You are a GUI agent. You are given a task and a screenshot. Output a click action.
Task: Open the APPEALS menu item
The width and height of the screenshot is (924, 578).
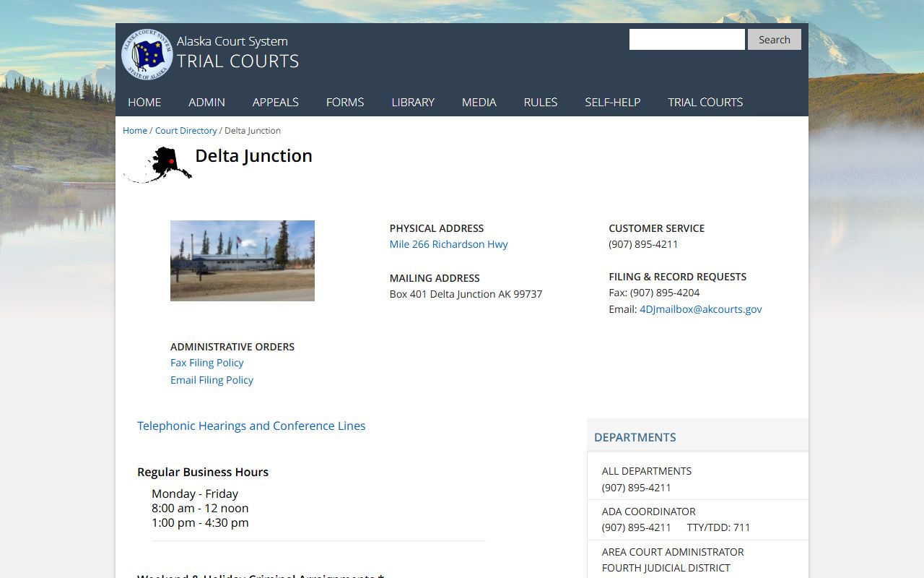tap(276, 102)
